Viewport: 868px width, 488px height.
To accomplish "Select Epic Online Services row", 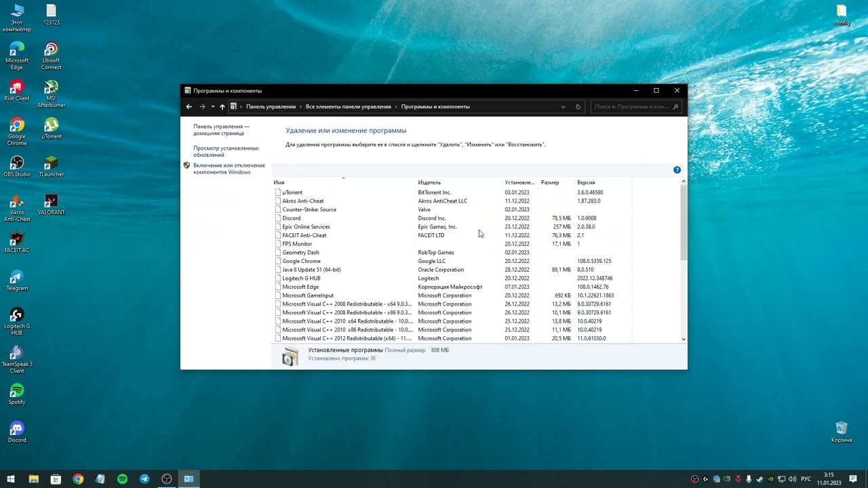I will point(452,227).
